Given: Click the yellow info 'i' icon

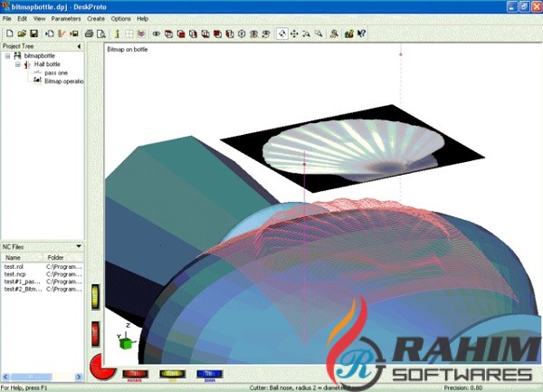Looking at the screenshot, I should pyautogui.click(x=117, y=33).
